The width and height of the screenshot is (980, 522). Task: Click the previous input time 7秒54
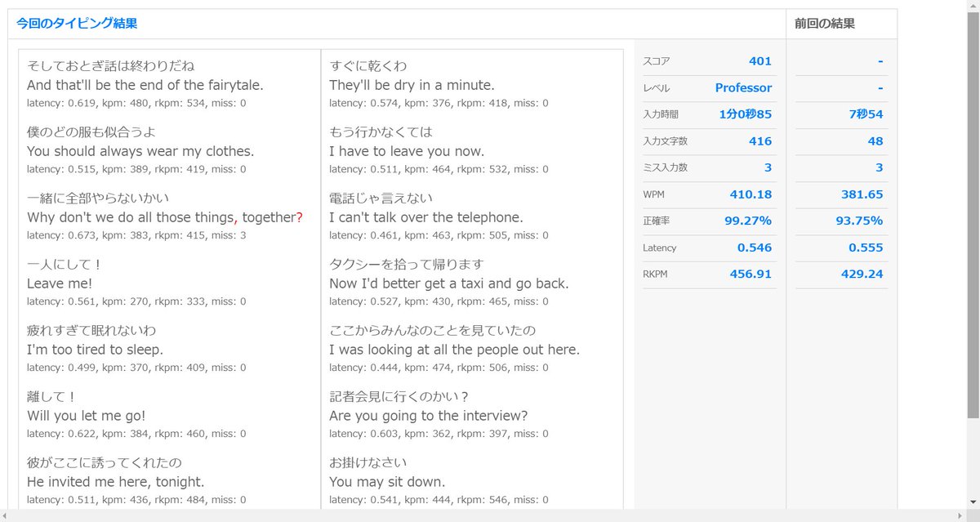pyautogui.click(x=866, y=114)
